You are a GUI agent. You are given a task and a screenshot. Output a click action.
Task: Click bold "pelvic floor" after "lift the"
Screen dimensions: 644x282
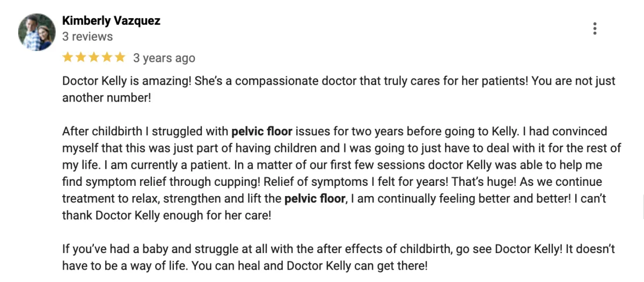(x=314, y=199)
